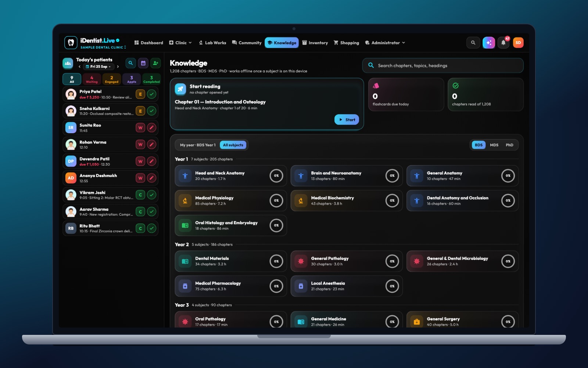Click the 0% progress ring for Medical Pharmacology
588x368 pixels.
click(x=276, y=286)
